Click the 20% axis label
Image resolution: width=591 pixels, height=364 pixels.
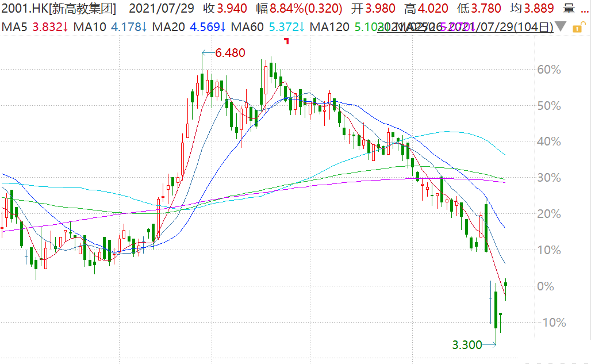point(549,214)
